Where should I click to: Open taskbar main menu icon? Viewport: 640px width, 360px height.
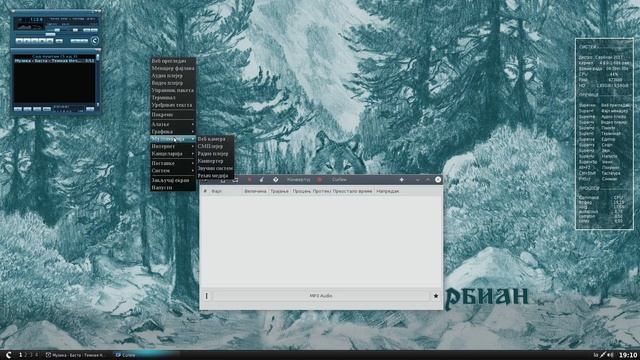[8, 355]
